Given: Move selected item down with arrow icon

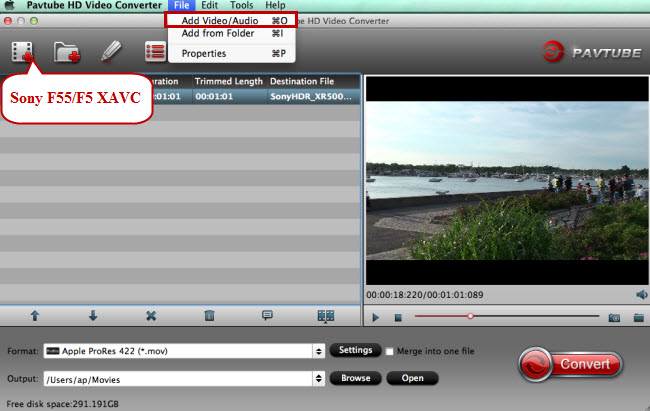Looking at the screenshot, I should click(93, 316).
